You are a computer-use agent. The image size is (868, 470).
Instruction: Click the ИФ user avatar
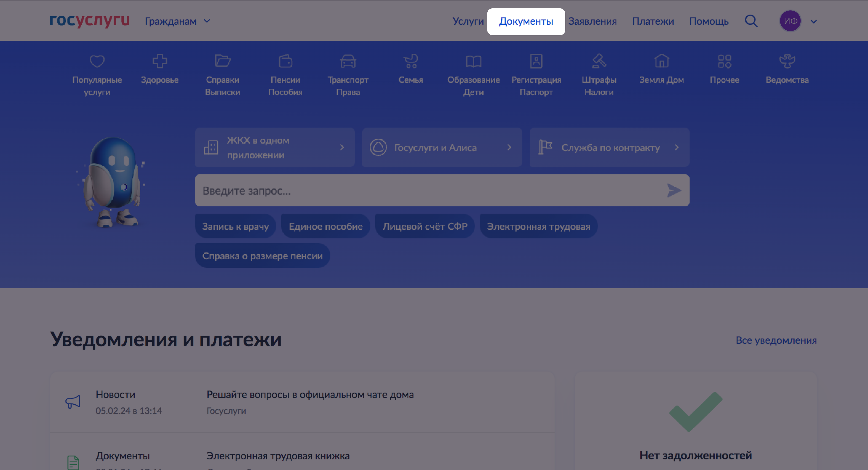coord(790,21)
